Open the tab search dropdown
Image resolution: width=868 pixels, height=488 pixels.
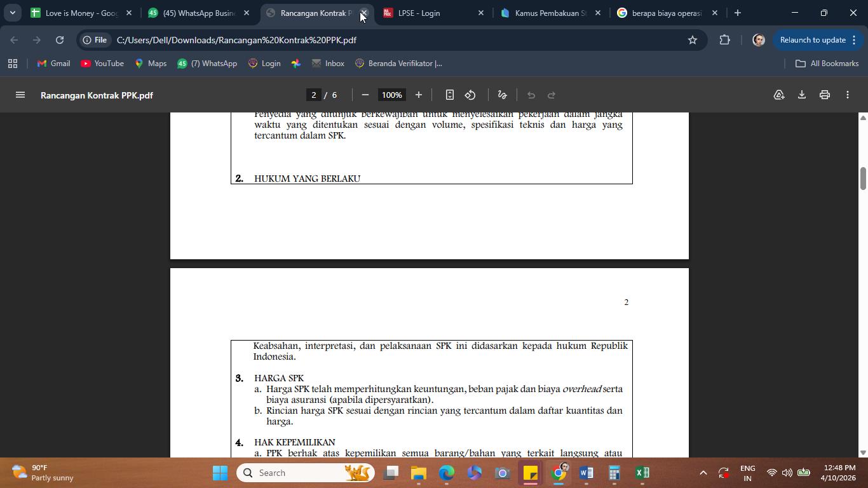point(12,13)
